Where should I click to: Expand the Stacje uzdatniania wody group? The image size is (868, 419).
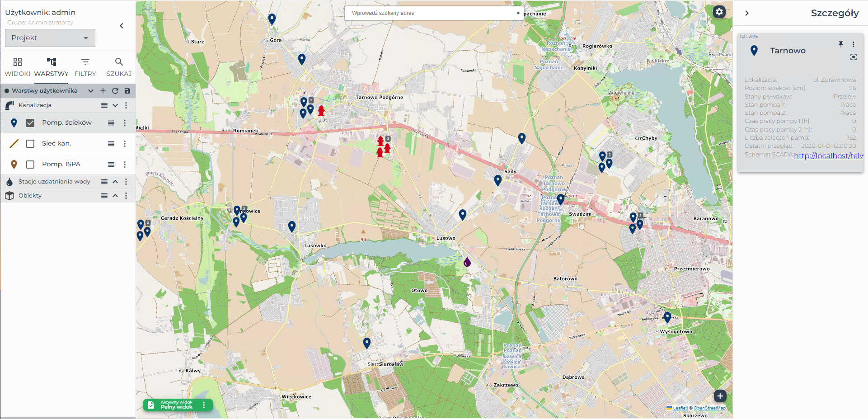(x=115, y=182)
